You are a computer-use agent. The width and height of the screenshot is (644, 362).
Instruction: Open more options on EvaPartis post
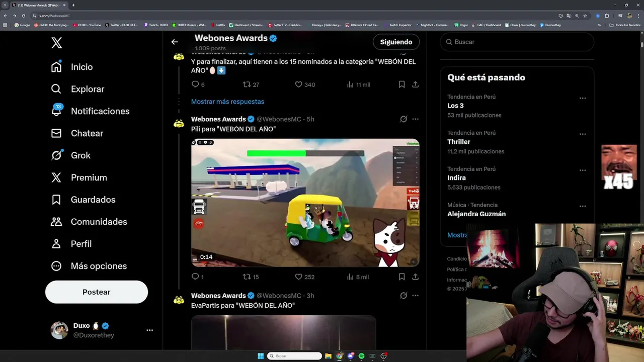(415, 296)
